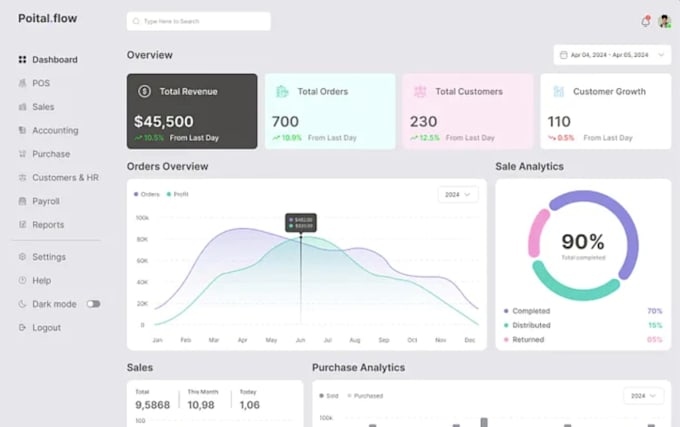The width and height of the screenshot is (680, 427).
Task: Click the Help icon in sidebar
Action: (x=23, y=280)
